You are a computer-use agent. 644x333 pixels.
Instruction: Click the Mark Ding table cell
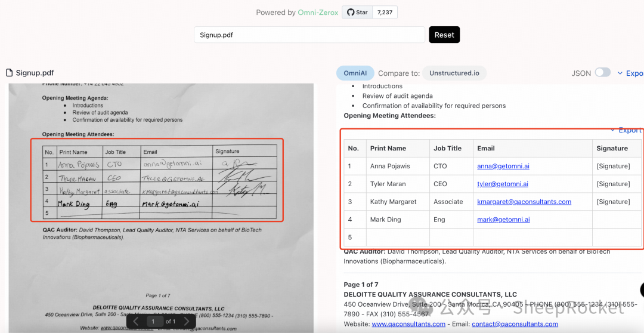pyautogui.click(x=398, y=220)
